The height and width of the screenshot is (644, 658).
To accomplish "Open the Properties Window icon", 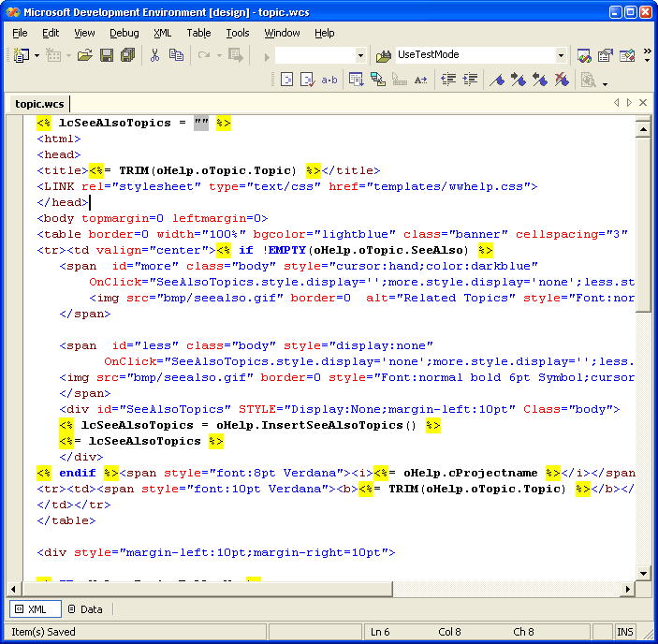I will pos(606,55).
